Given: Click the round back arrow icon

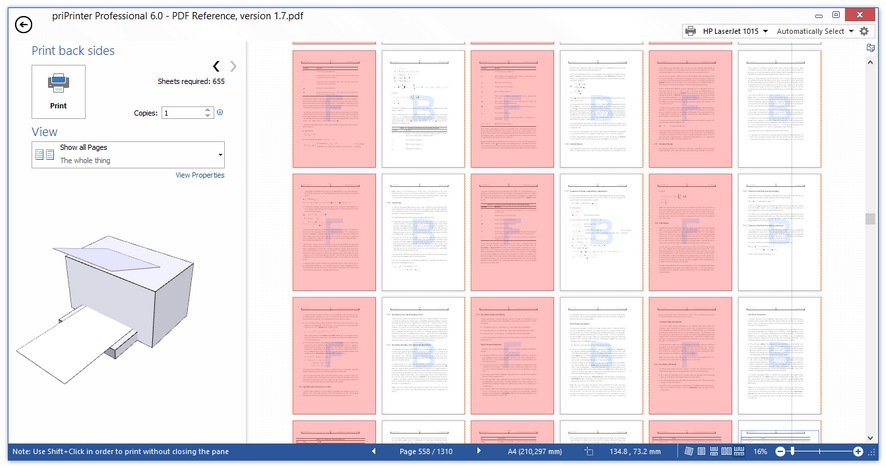Looking at the screenshot, I should (24, 24).
